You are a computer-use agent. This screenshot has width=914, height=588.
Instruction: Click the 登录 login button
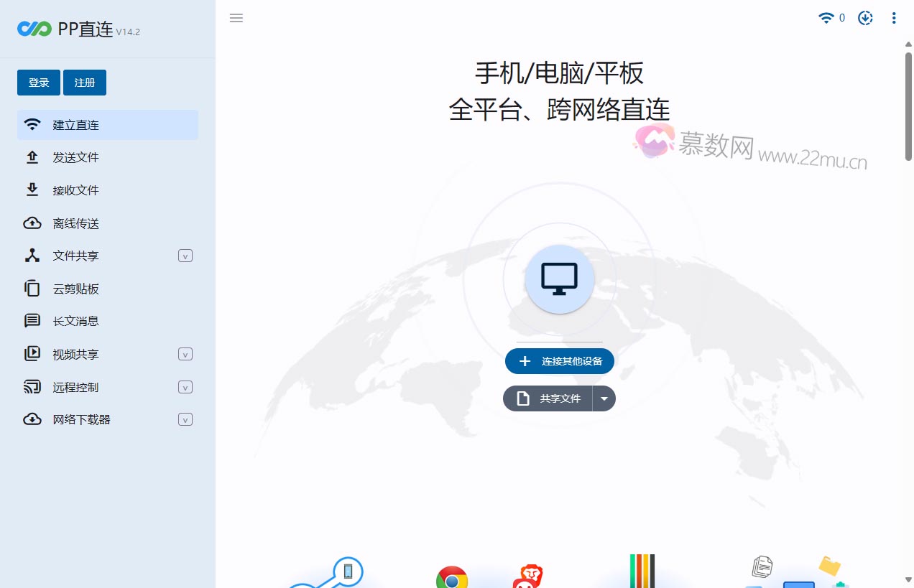tap(38, 83)
